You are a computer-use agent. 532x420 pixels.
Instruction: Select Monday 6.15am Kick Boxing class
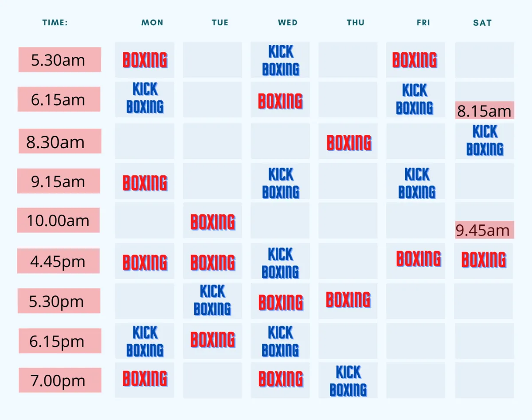tap(145, 99)
